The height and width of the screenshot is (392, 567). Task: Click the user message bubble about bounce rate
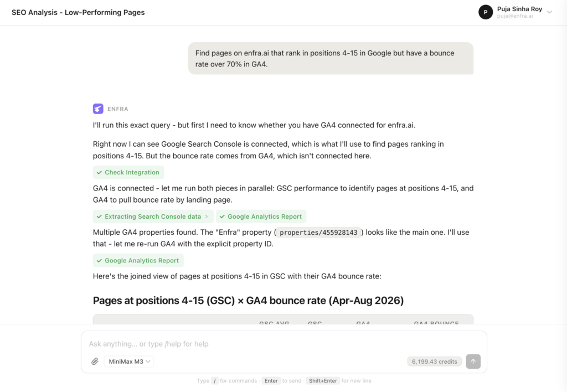point(331,58)
